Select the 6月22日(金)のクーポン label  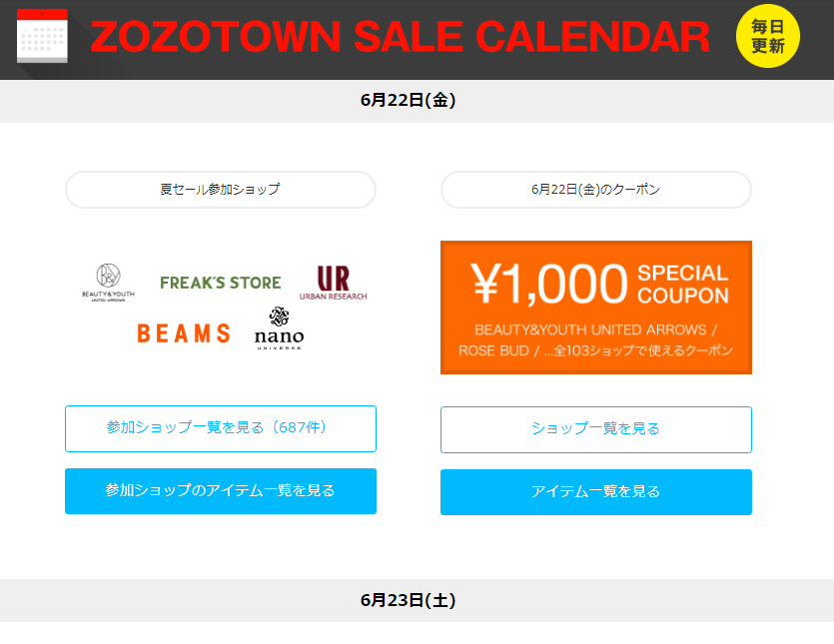[x=595, y=190]
